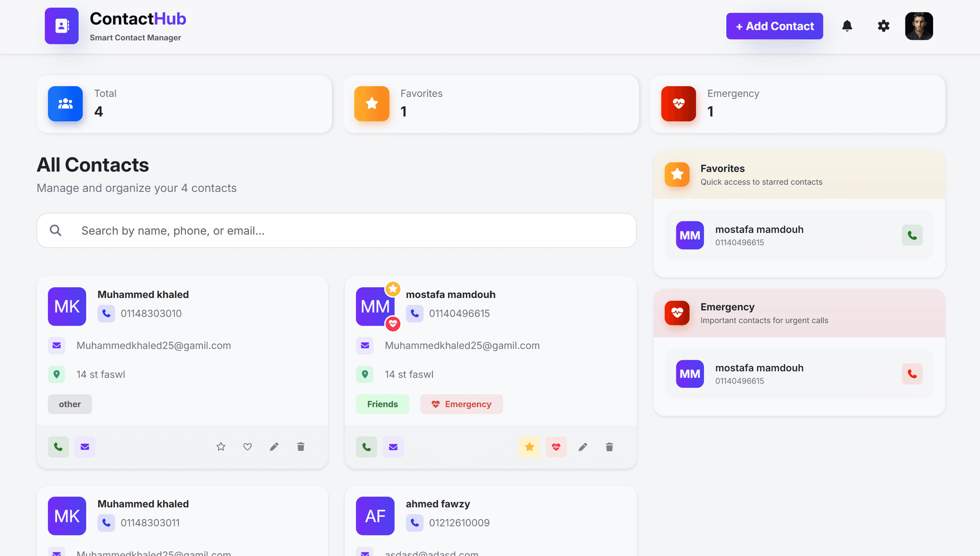Remove mostafa mamdouh emergency toggle

(556, 447)
